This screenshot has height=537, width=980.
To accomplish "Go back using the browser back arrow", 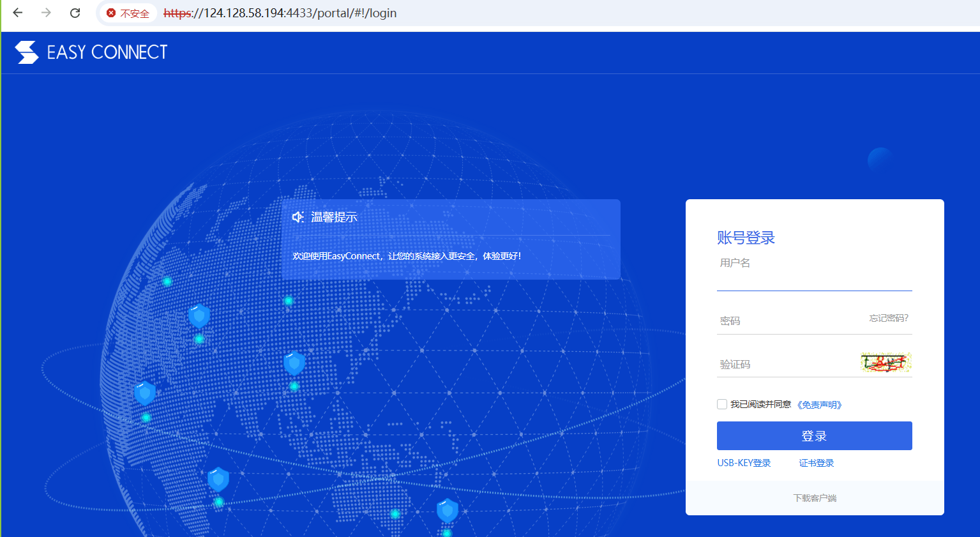I will pos(18,13).
